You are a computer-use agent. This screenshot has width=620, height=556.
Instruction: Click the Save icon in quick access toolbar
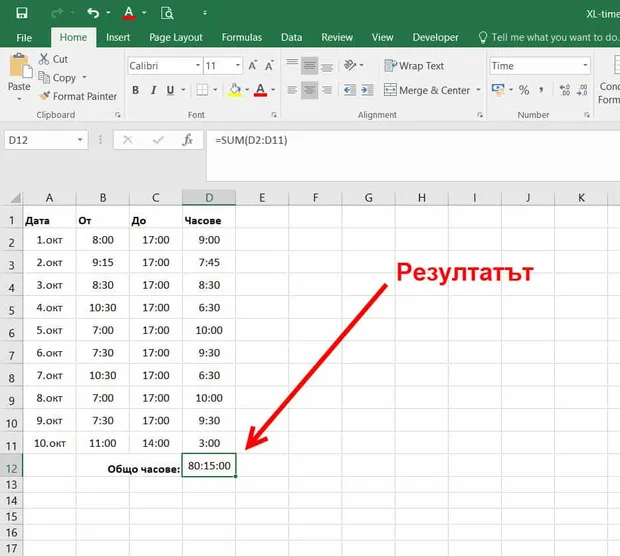click(x=21, y=13)
